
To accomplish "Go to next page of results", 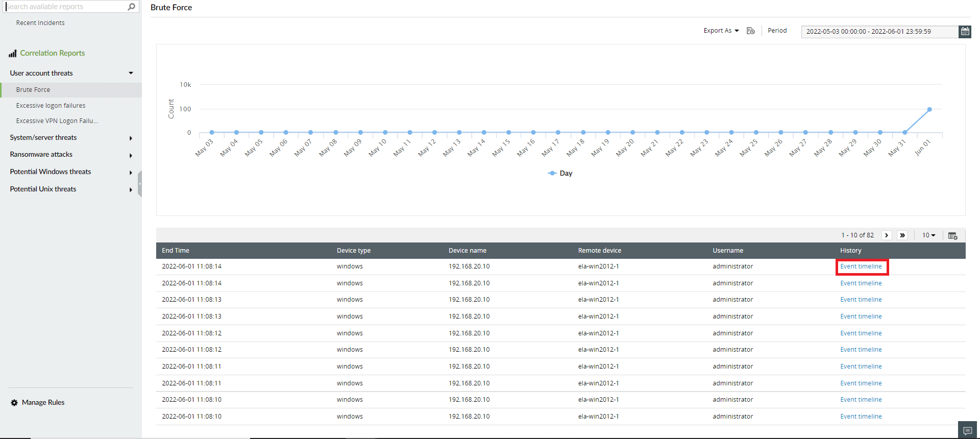I will click(887, 235).
